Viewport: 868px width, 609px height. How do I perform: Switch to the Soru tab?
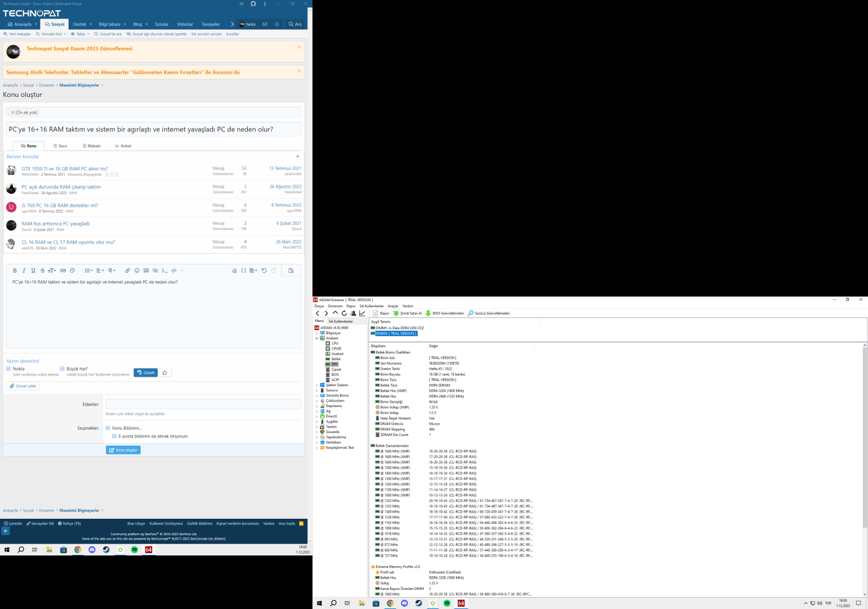(60, 146)
